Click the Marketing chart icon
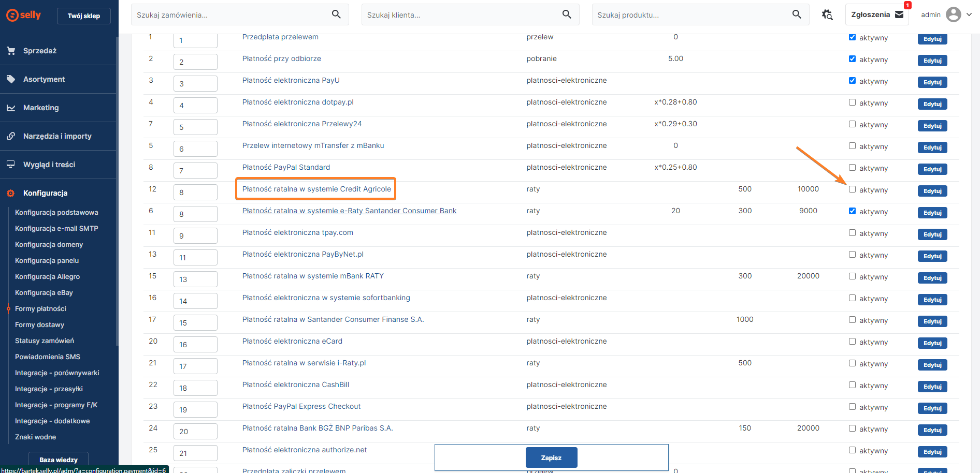The height and width of the screenshot is (473, 980). tap(11, 108)
